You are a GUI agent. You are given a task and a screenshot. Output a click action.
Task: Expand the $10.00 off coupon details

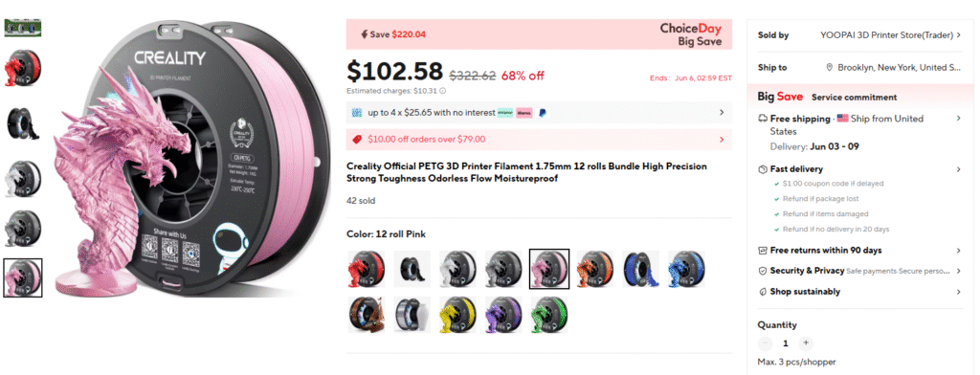pos(722,140)
